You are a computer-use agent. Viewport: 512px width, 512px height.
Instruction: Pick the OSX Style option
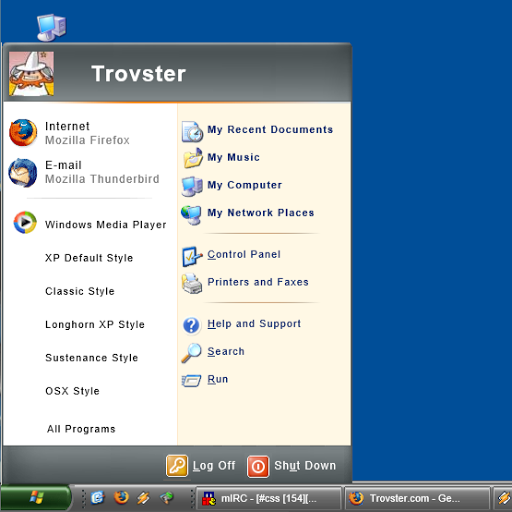(x=72, y=391)
